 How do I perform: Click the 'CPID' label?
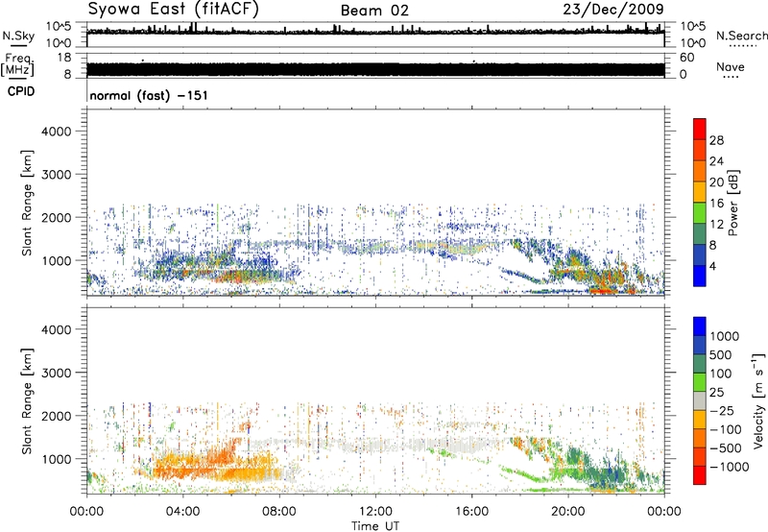21,91
